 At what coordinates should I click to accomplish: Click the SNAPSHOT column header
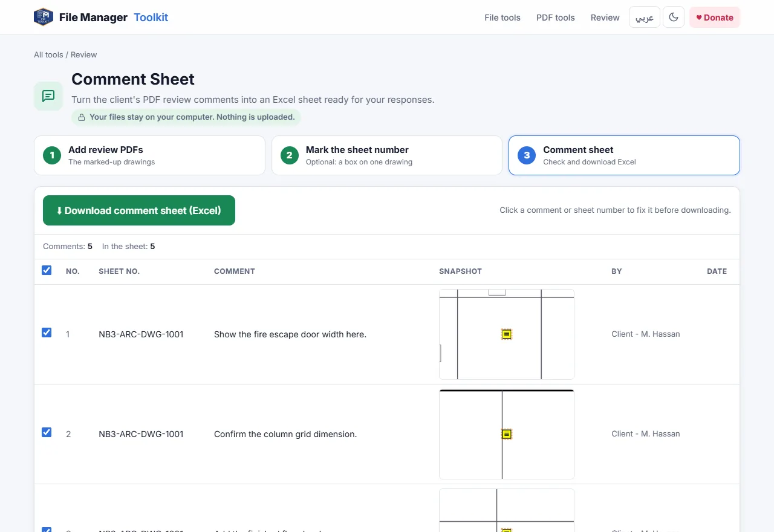click(461, 271)
